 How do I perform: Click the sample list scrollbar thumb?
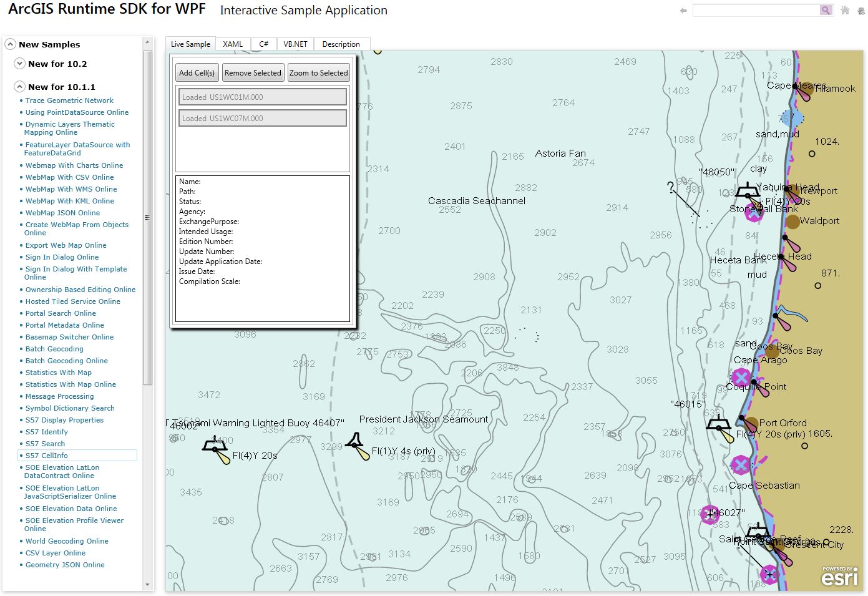[x=147, y=217]
